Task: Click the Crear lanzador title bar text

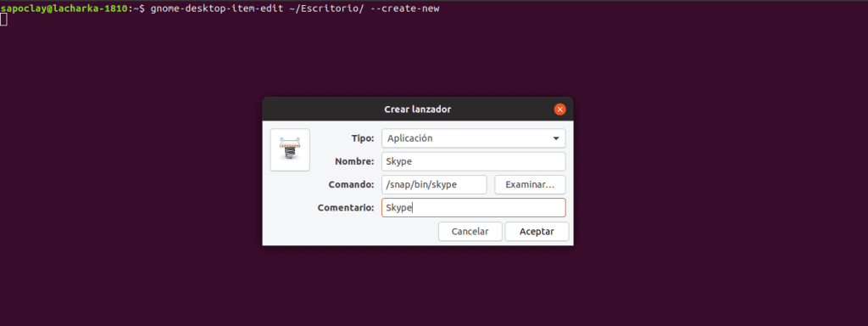Action: click(417, 110)
